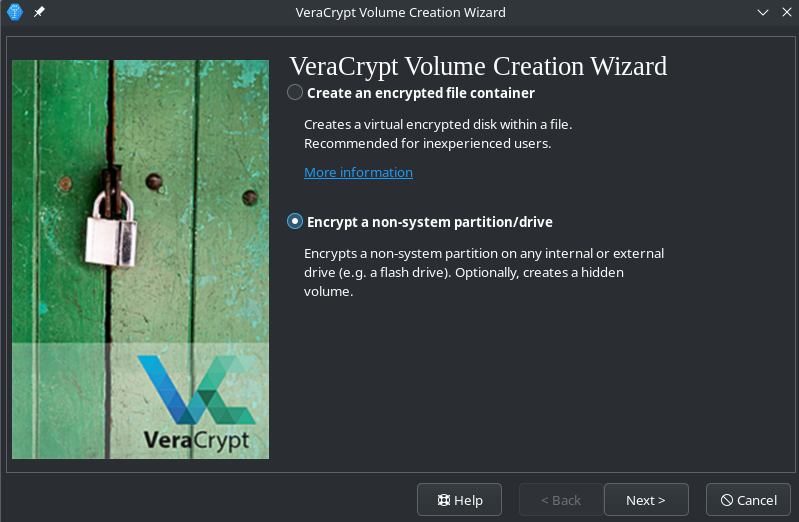Toggle the pin window icon
The image size is (799, 522).
pyautogui.click(x=39, y=12)
